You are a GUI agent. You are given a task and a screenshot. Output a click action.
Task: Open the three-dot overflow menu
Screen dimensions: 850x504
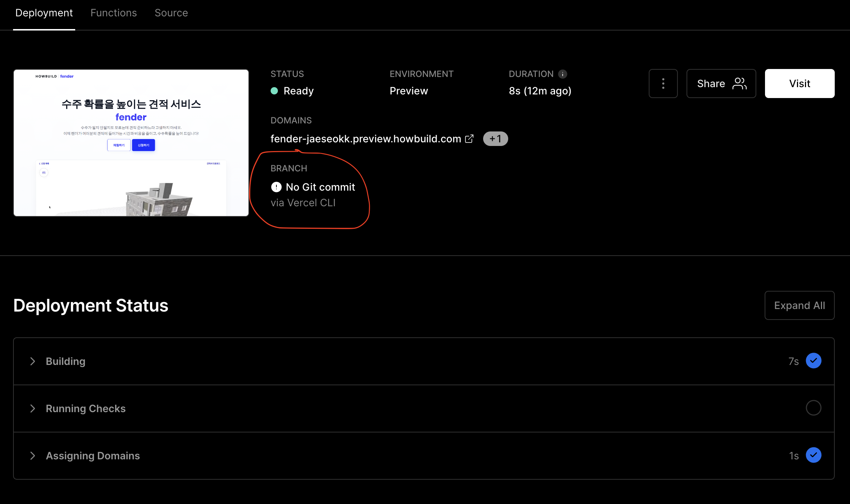[663, 83]
